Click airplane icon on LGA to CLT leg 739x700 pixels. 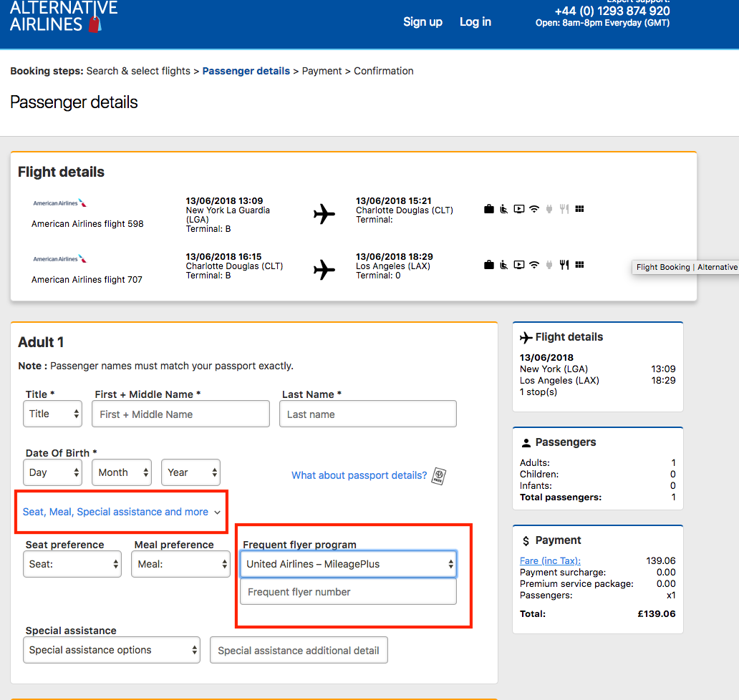tap(324, 214)
